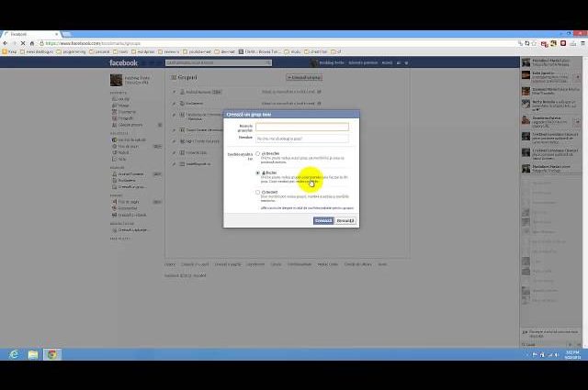Bookmark page with the star icon

click(x=534, y=43)
